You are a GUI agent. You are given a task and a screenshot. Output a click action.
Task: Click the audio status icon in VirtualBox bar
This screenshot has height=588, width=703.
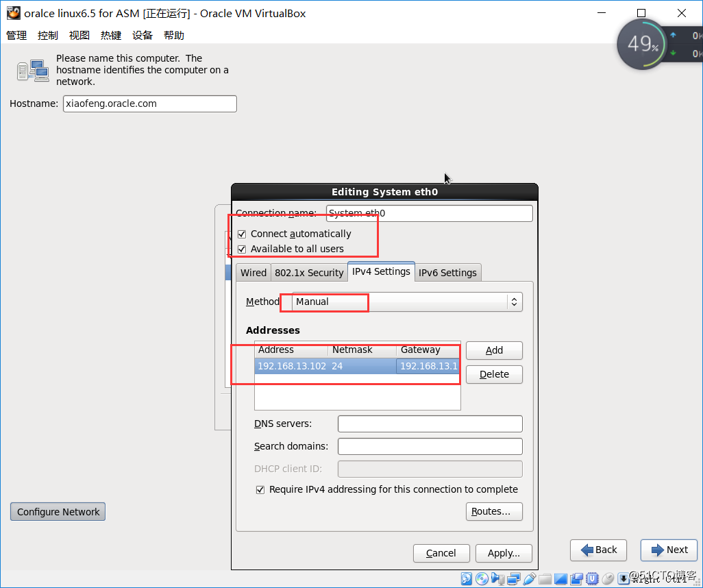[498, 578]
